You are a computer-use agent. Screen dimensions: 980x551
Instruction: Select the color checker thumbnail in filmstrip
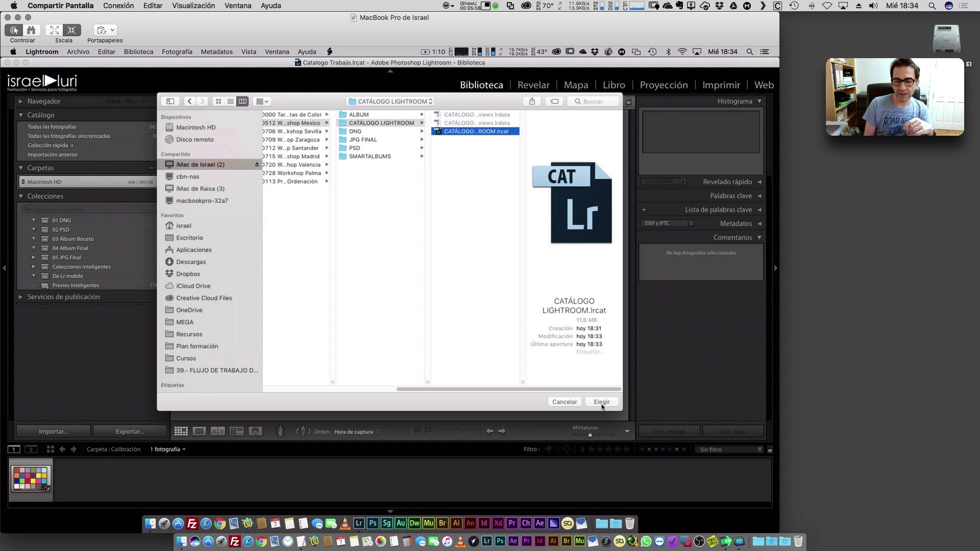(31, 479)
